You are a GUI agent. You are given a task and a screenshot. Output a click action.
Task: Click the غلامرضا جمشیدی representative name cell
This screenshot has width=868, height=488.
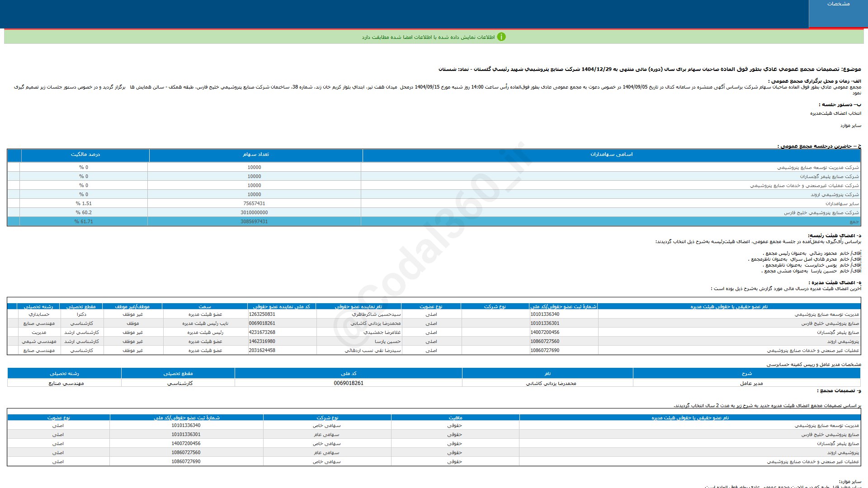click(382, 333)
